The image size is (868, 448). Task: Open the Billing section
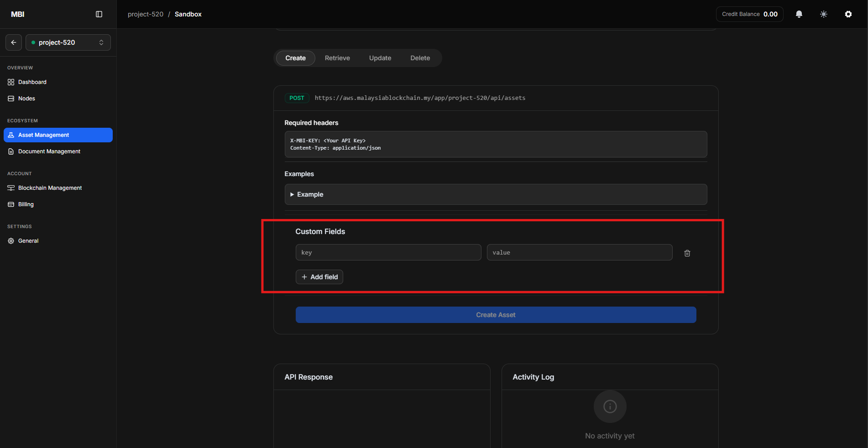point(26,204)
